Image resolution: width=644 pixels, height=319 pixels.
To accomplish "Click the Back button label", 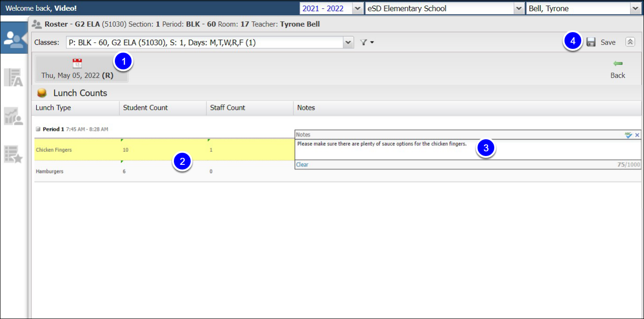I will click(618, 75).
